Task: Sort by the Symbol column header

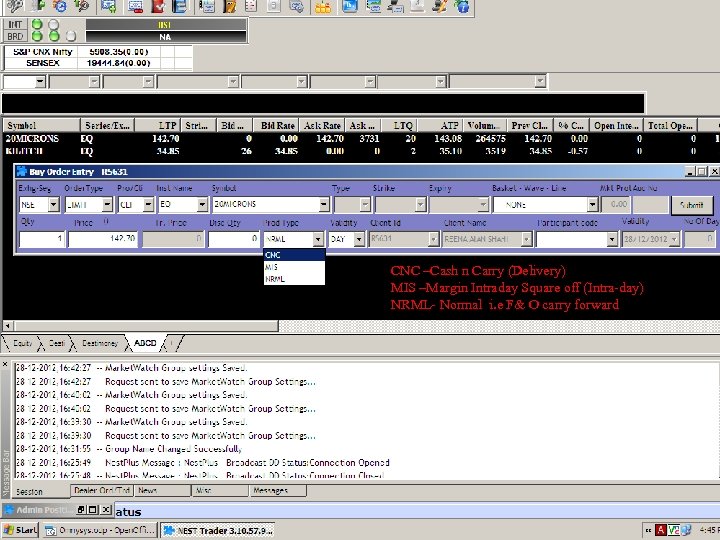Action: pos(41,125)
